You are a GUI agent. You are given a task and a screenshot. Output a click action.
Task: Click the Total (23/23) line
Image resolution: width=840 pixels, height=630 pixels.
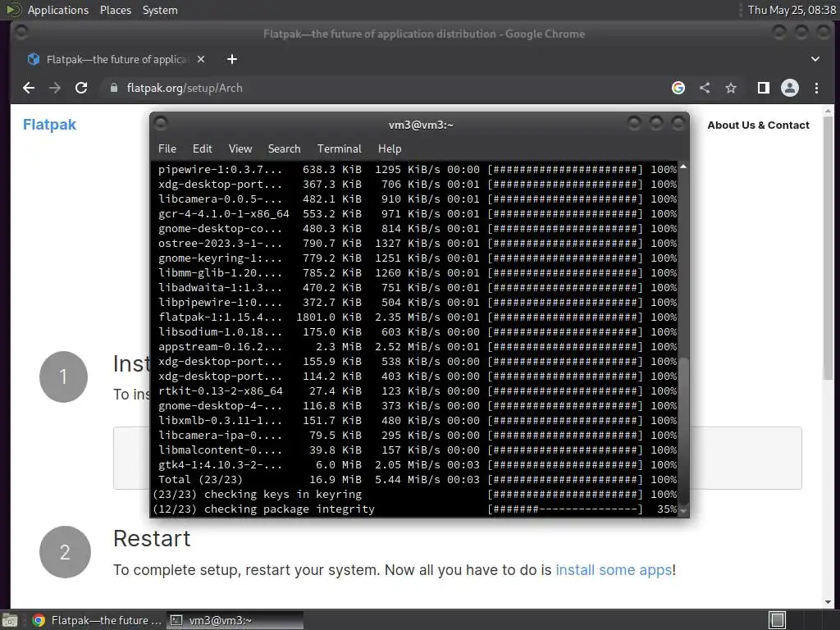(418, 479)
